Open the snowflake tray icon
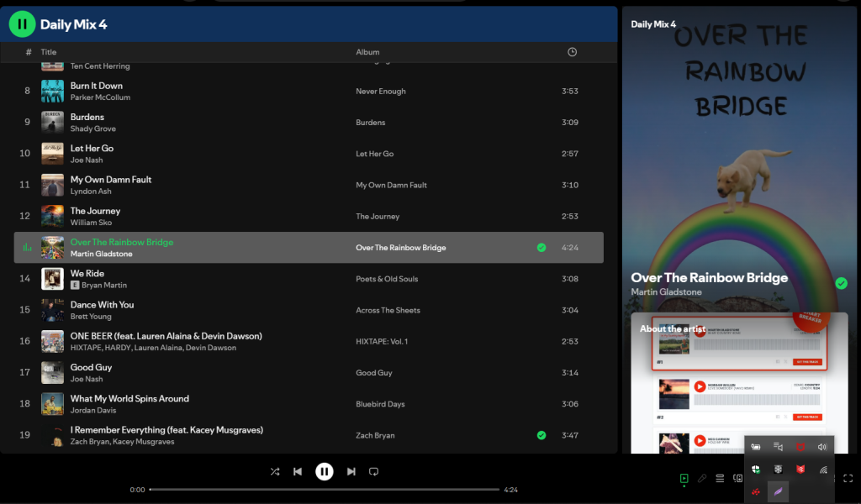 [778, 470]
